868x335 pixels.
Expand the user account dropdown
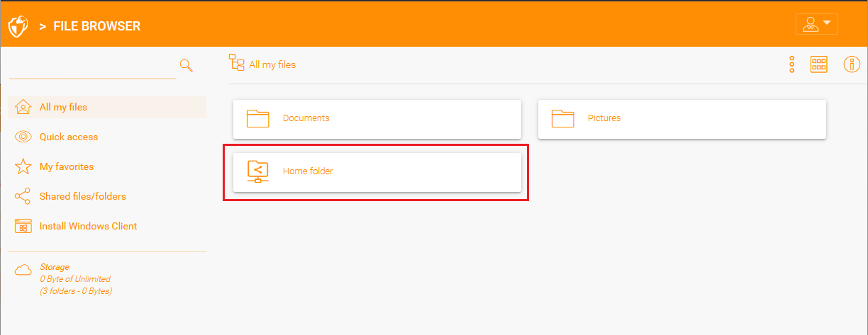[817, 24]
